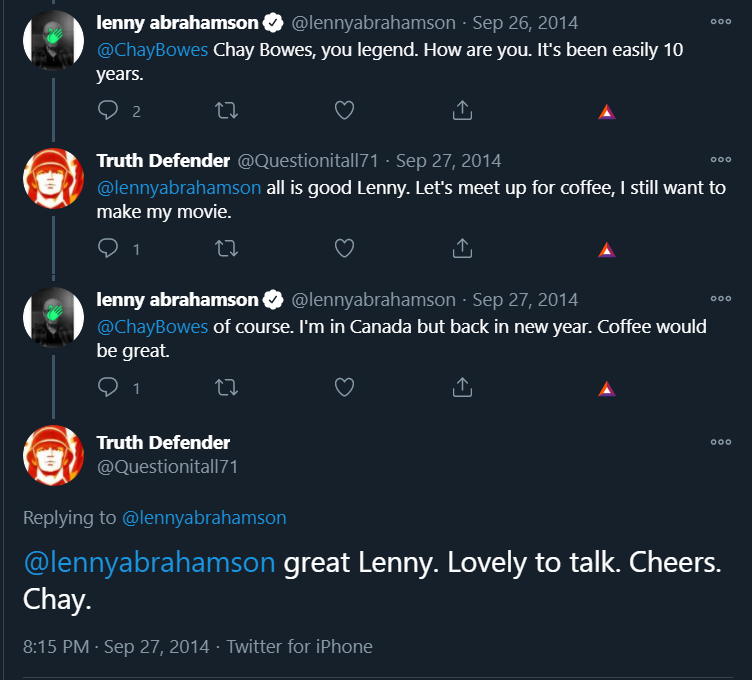Viewport: 752px width, 680px height.
Task: Open Truth Defender's avatar on main tweet
Action: pos(53,455)
